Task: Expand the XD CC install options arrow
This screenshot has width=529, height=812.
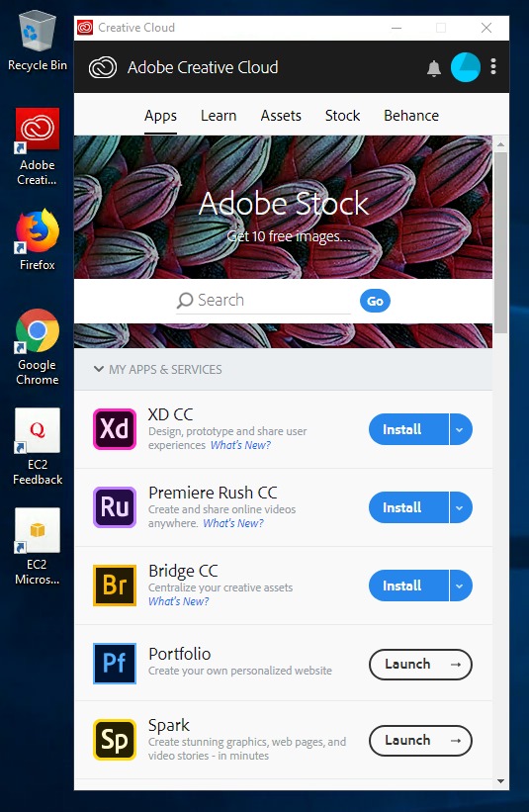Action: coord(461,429)
